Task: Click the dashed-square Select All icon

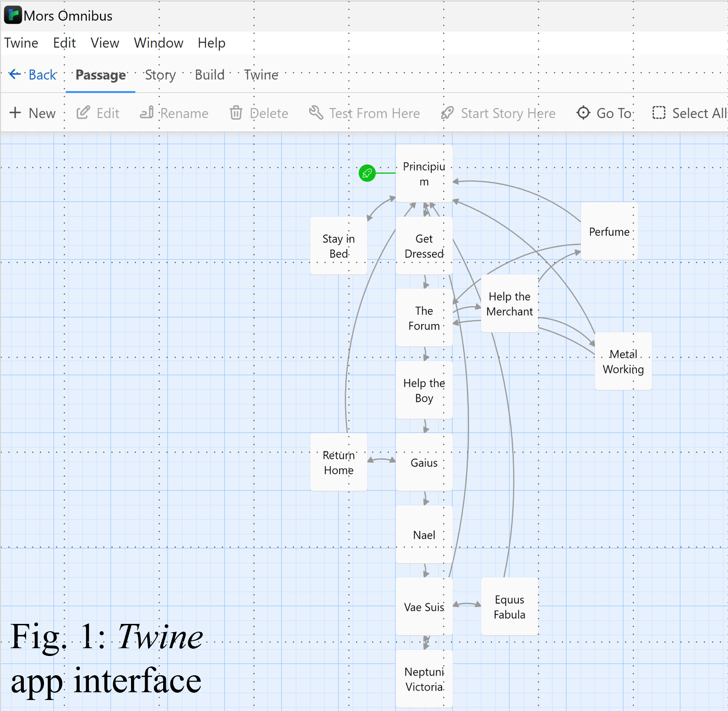Action: coord(659,113)
